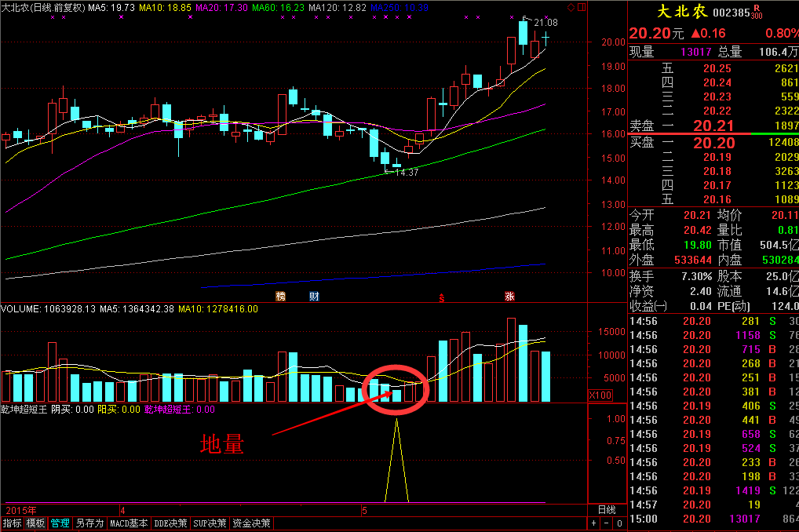Click the 大北农 stock name header
Viewport: 799px width, 532px height.
678,13
